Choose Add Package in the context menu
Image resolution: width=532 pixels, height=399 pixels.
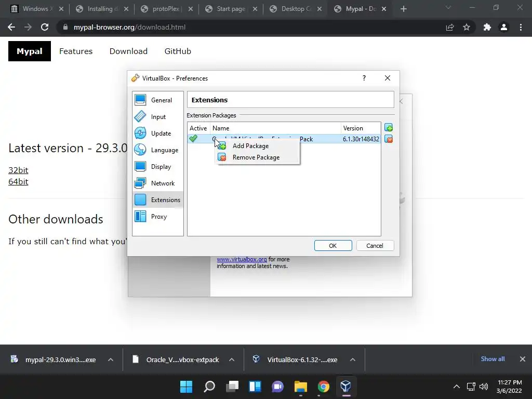click(257, 146)
